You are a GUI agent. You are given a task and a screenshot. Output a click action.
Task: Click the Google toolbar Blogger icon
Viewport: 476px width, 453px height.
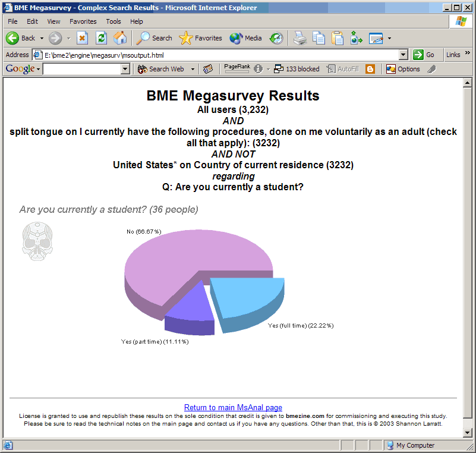[370, 69]
